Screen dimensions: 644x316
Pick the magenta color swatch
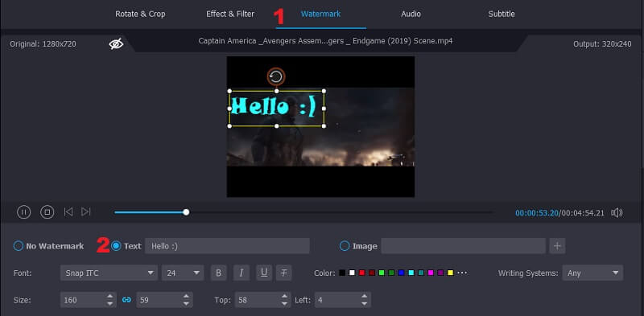click(431, 273)
